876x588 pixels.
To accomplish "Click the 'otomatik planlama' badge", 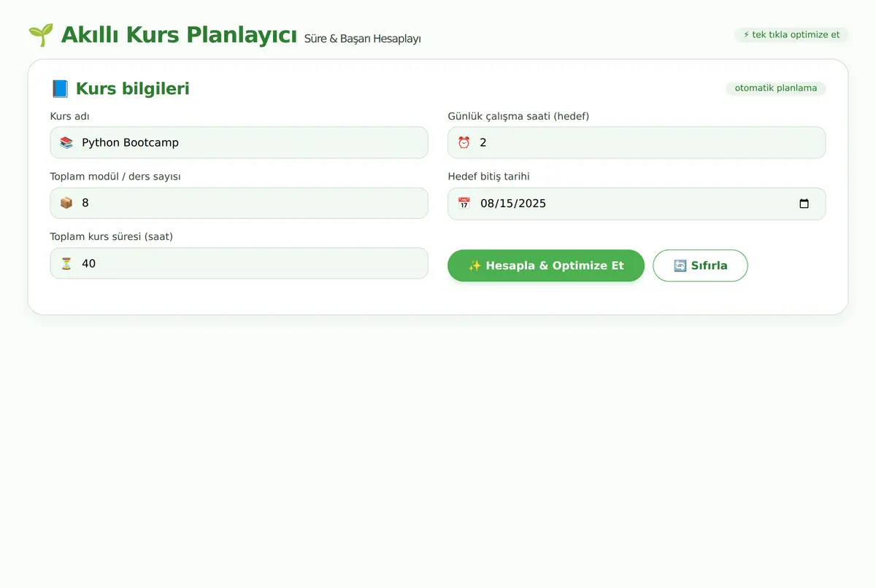I will (776, 88).
